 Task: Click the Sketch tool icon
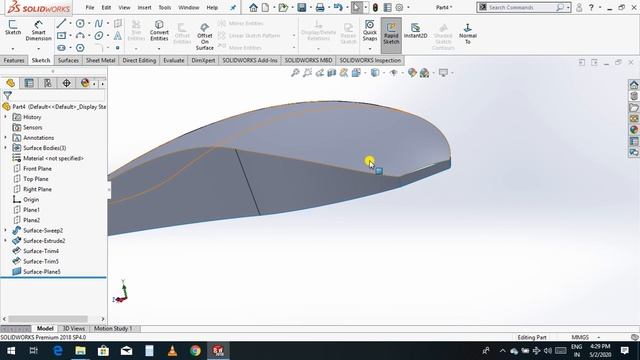click(13, 27)
